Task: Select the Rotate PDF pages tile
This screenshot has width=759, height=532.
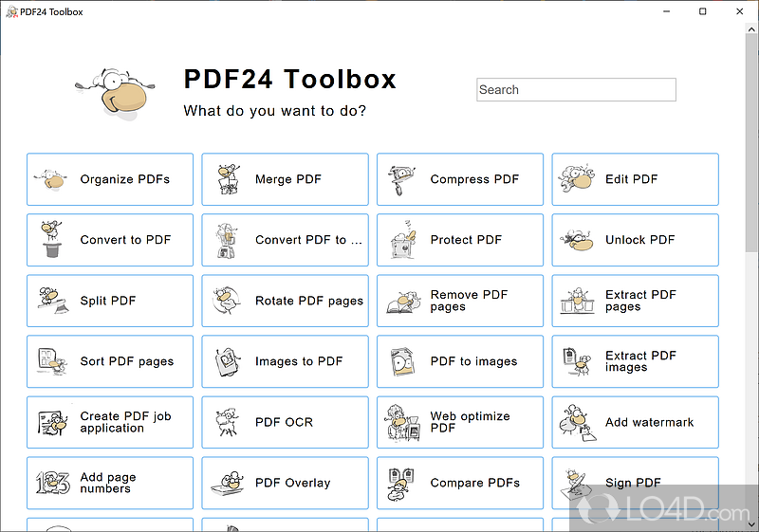Action: pos(285,301)
